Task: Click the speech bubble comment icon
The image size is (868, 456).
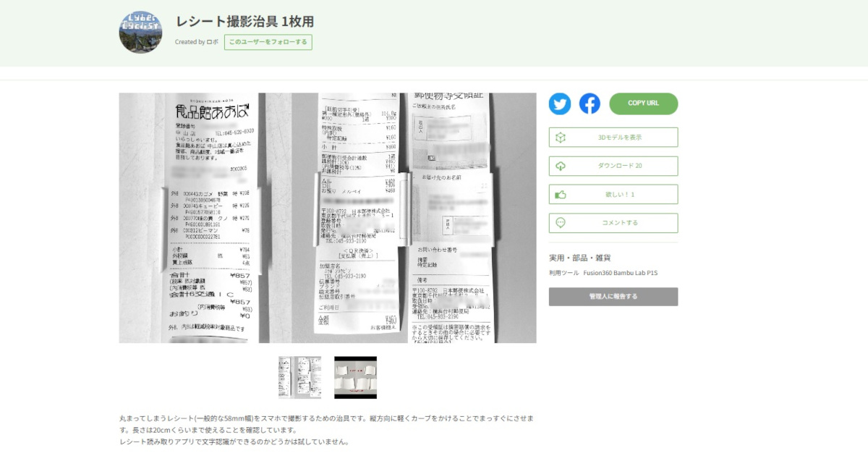Action: (x=561, y=223)
